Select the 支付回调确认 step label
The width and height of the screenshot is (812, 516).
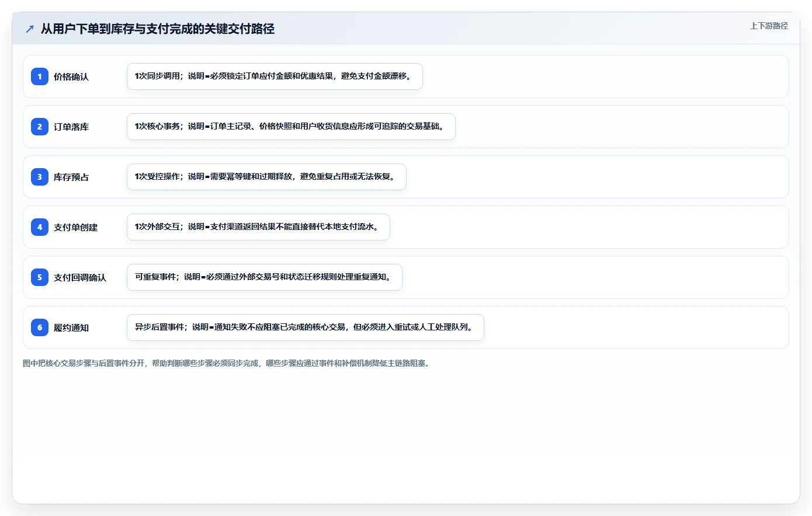[80, 277]
